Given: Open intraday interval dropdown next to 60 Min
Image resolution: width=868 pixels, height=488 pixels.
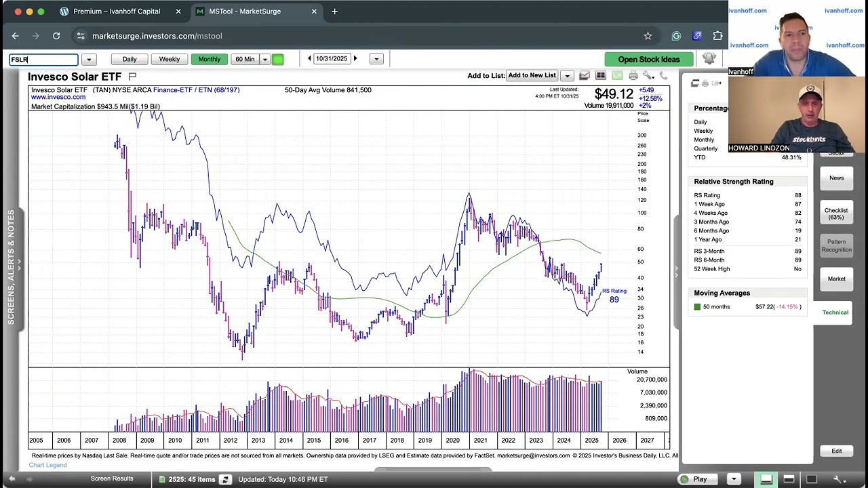Looking at the screenshot, I should coord(265,59).
